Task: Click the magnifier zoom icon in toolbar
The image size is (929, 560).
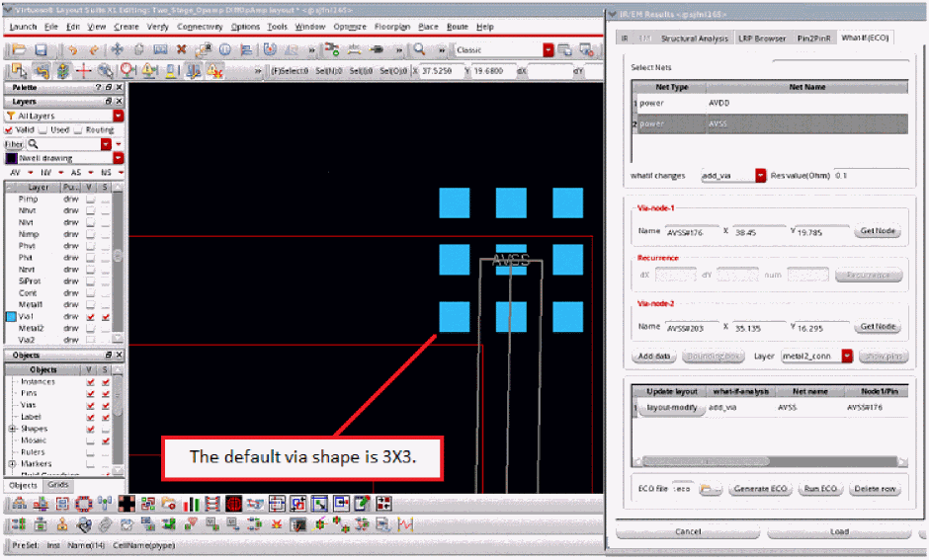Action: [419, 49]
